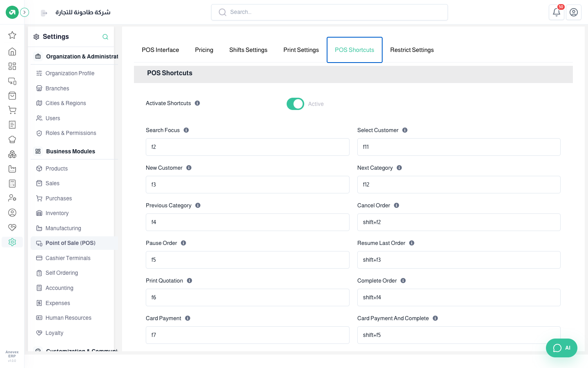Toggle the Activate Shortcuts switch
This screenshot has height=368, width=588.
[x=295, y=104]
